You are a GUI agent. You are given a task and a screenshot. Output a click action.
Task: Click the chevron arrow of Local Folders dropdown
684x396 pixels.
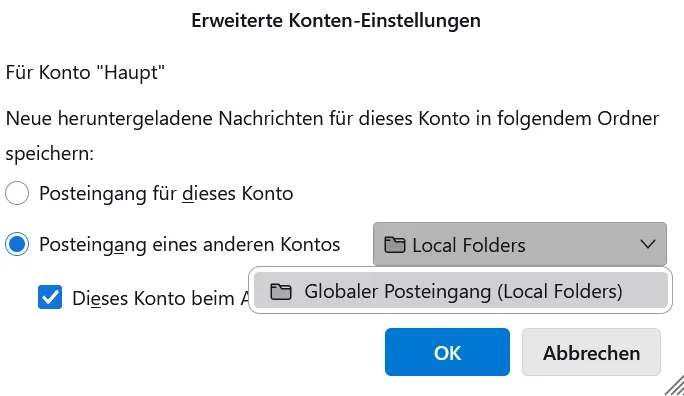pos(648,244)
